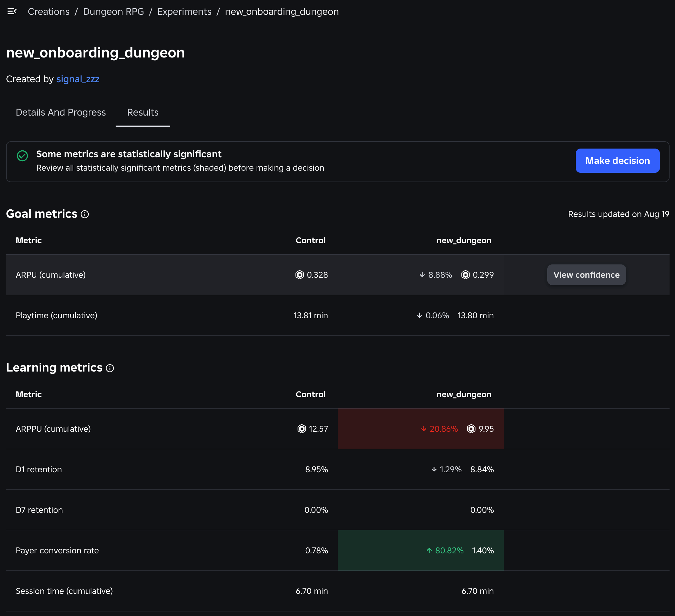Select Playtime (cumulative) metric label
The width and height of the screenshot is (675, 616).
click(57, 315)
